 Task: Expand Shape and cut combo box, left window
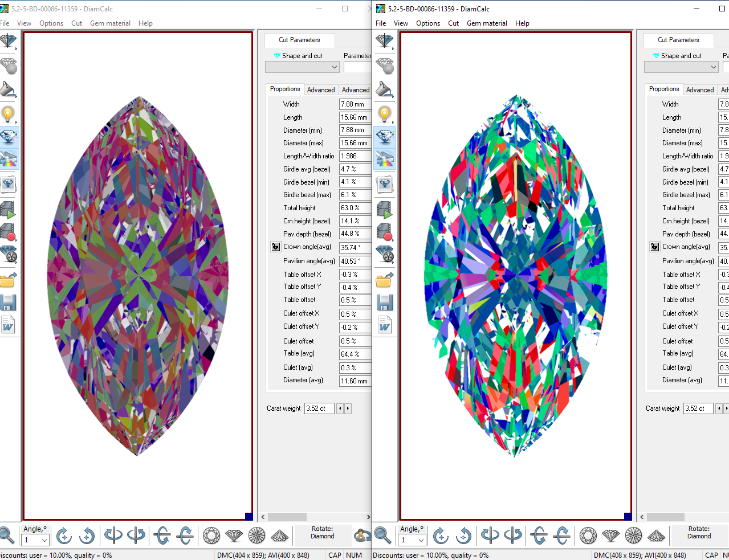335,67
